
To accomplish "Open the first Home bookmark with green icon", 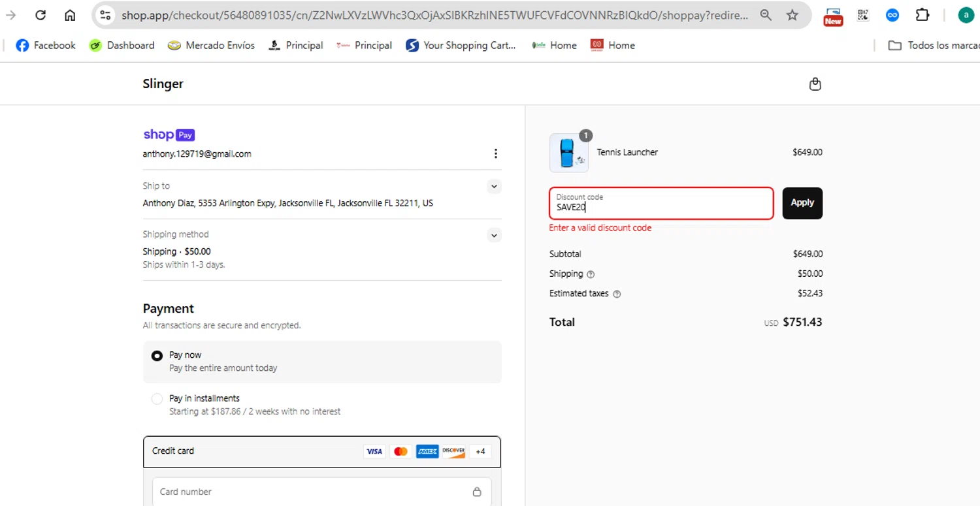I will pyautogui.click(x=554, y=45).
